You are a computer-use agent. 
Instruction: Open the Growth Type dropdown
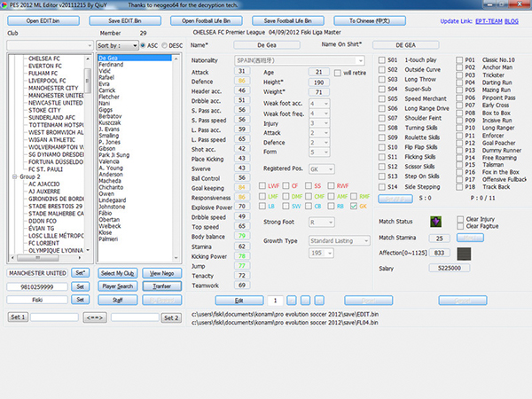click(340, 240)
